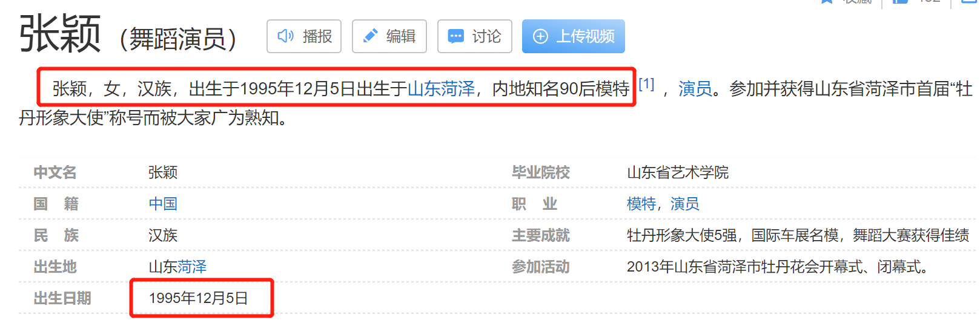The image size is (980, 329).
Task: Open 山东菏泽 link in the summary paragraph
Action: 441,89
